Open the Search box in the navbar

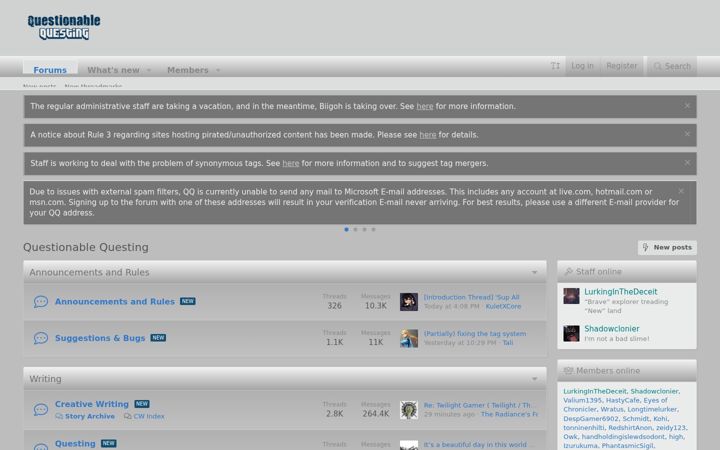[672, 66]
